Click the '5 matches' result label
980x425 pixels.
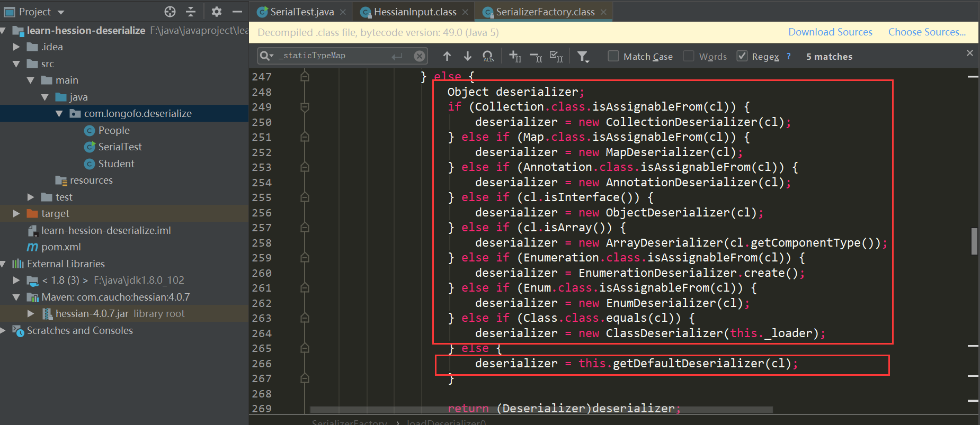(829, 57)
